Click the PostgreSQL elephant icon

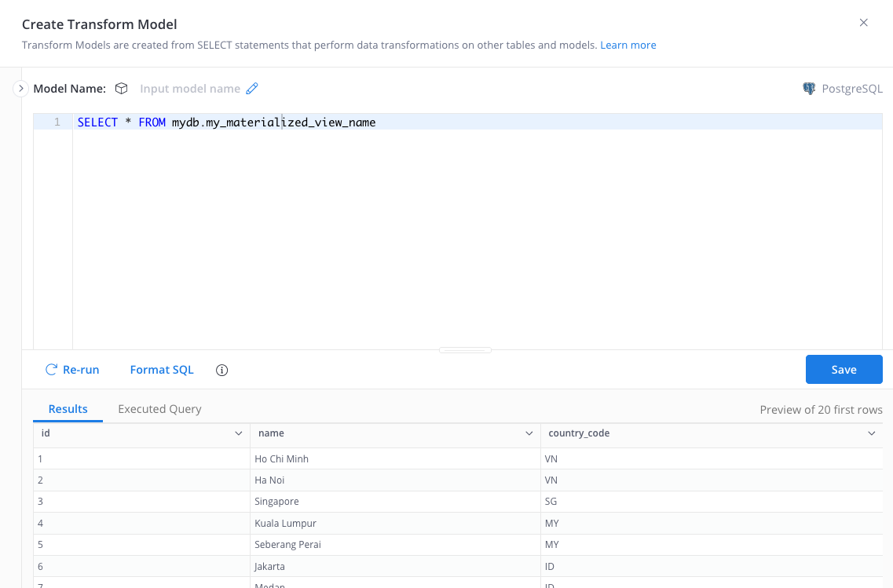[809, 89]
